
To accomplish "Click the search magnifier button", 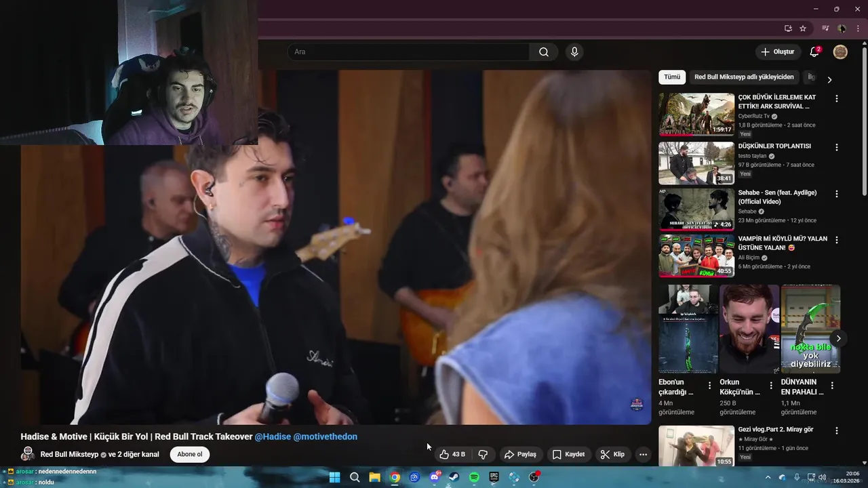I will tap(544, 52).
